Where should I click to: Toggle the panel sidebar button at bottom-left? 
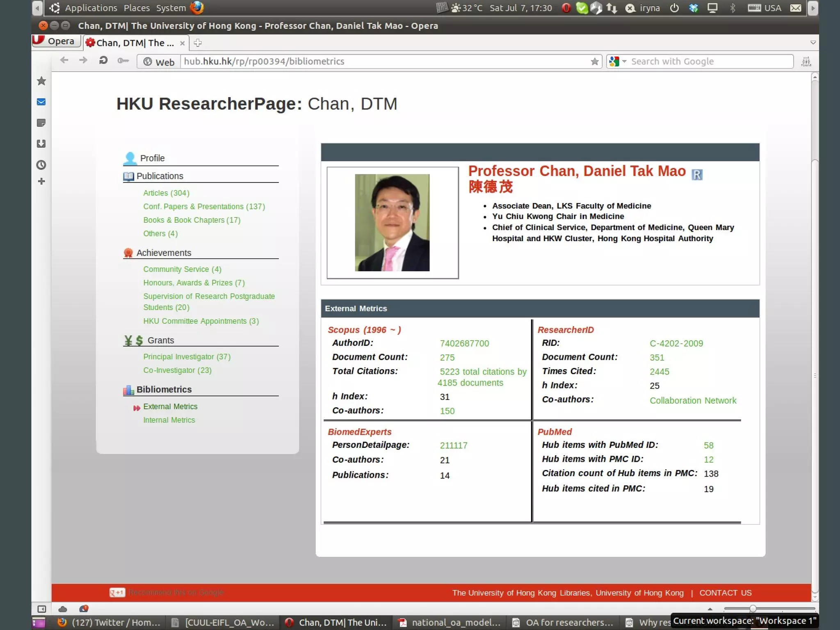coord(41,609)
